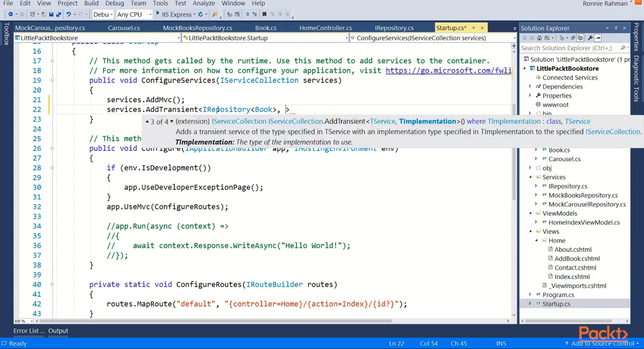Click Solution Explorer Collapse All icon
Image resolution: width=644 pixels, height=349 pixels.
pos(573,38)
